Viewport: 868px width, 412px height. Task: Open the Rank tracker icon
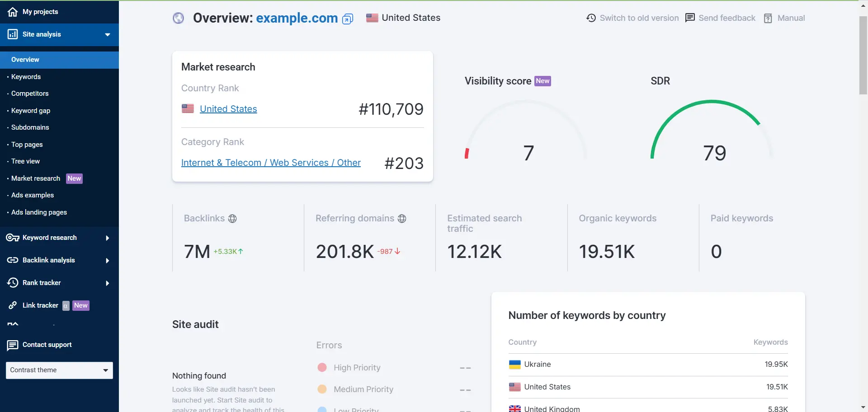pos(12,282)
